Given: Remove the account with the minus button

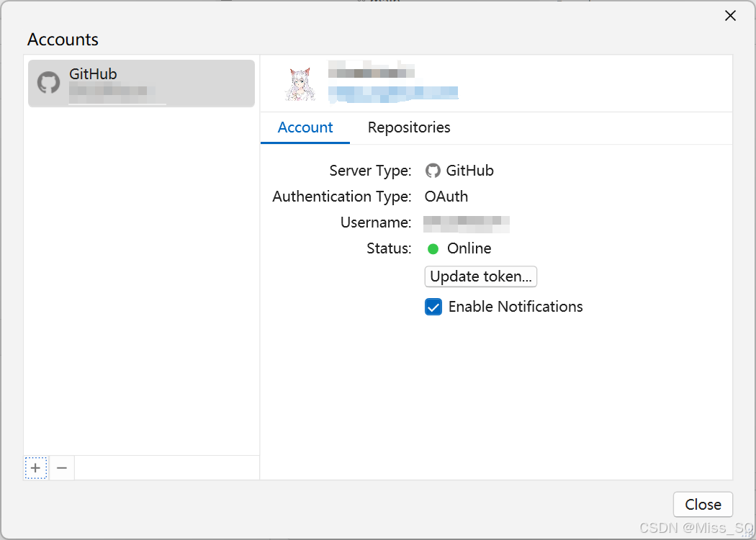Looking at the screenshot, I should click(62, 468).
